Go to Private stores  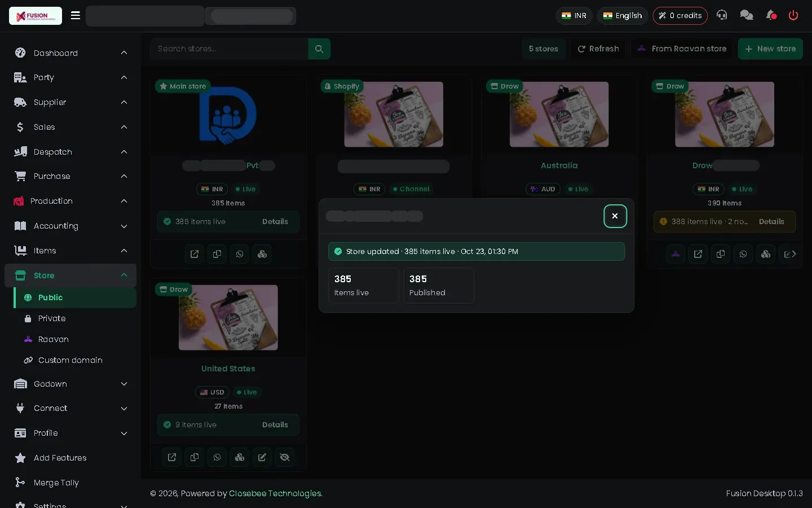point(76,318)
